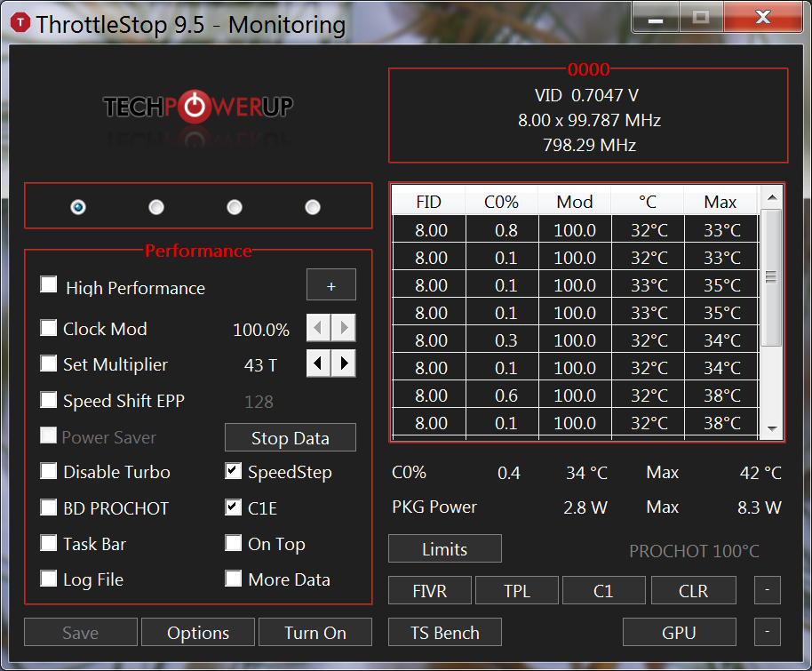The height and width of the screenshot is (671, 812).
Task: Tick the Disable Turbo checkbox
Action: click(x=49, y=471)
